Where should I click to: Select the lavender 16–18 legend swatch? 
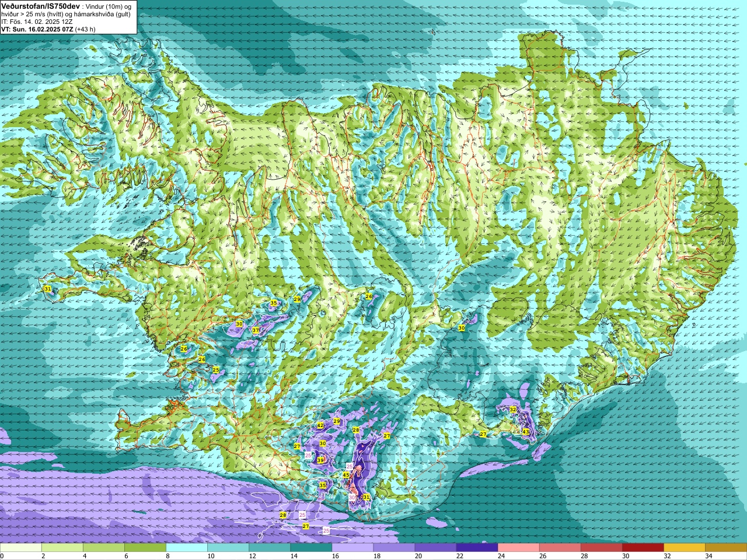352,548
